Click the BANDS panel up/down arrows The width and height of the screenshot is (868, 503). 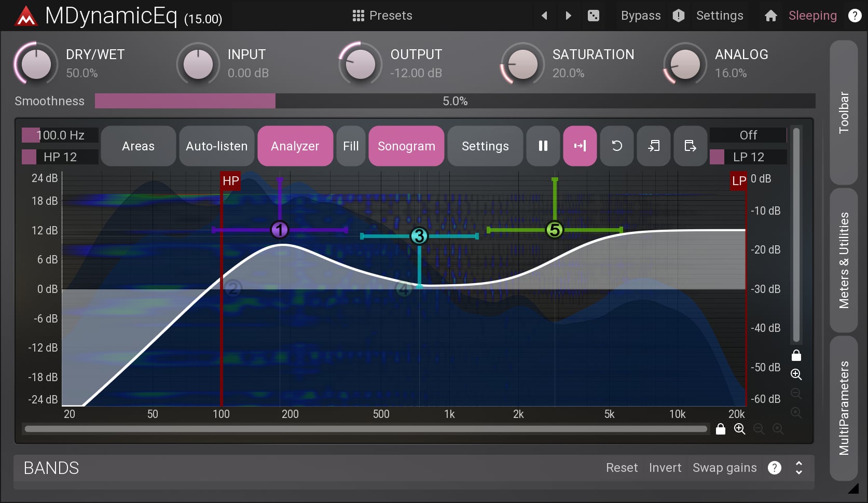799,468
